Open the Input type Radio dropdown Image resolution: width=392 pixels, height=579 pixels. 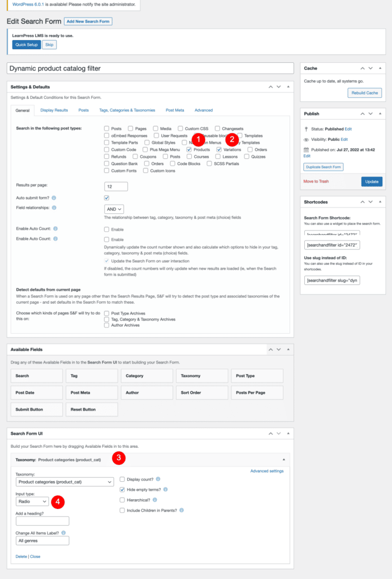(32, 501)
